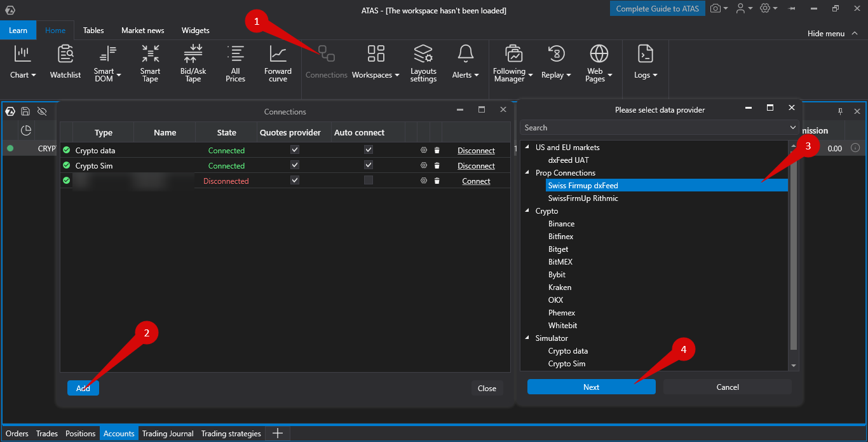The image size is (868, 442).
Task: Open the user account icon menu
Action: point(740,9)
